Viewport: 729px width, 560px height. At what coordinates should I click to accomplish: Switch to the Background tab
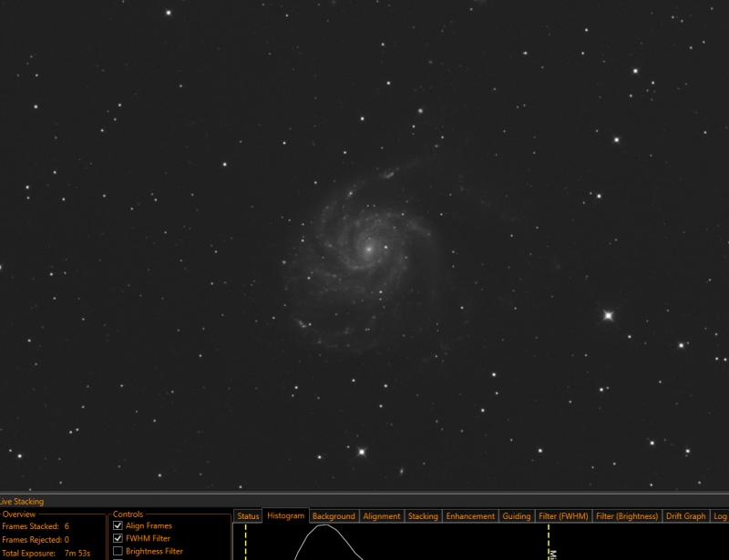pos(334,516)
